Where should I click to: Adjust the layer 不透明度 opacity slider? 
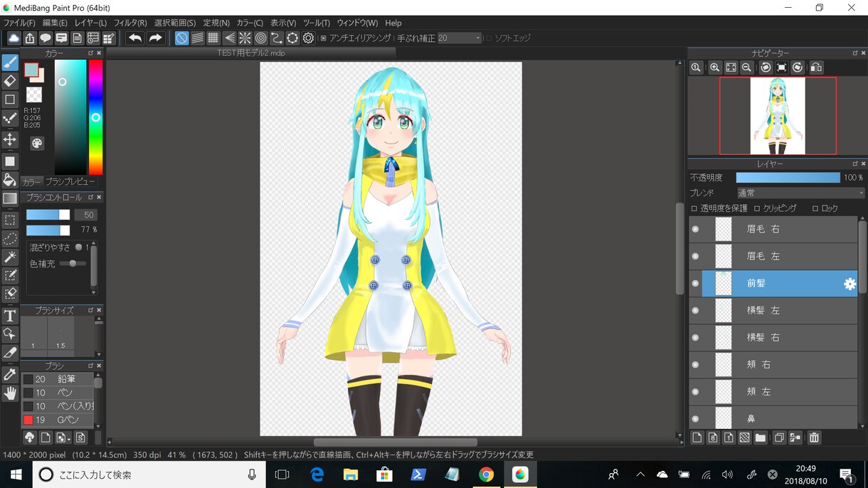pyautogui.click(x=788, y=177)
